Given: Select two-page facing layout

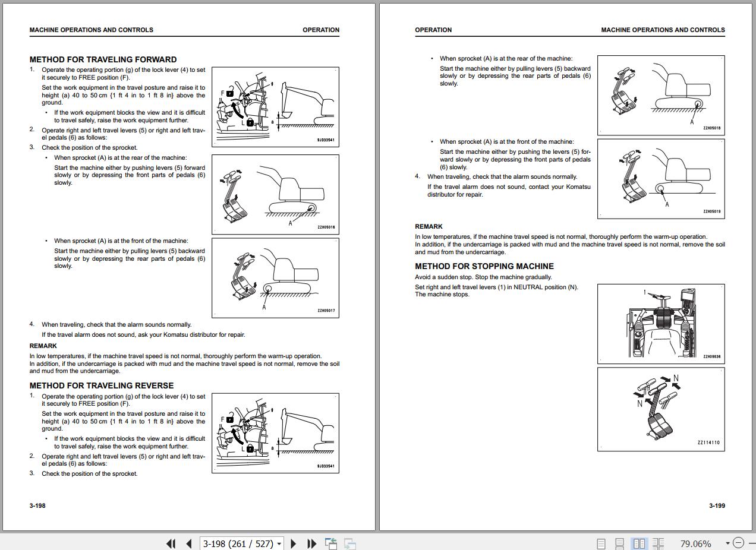Looking at the screenshot, I should [640, 543].
